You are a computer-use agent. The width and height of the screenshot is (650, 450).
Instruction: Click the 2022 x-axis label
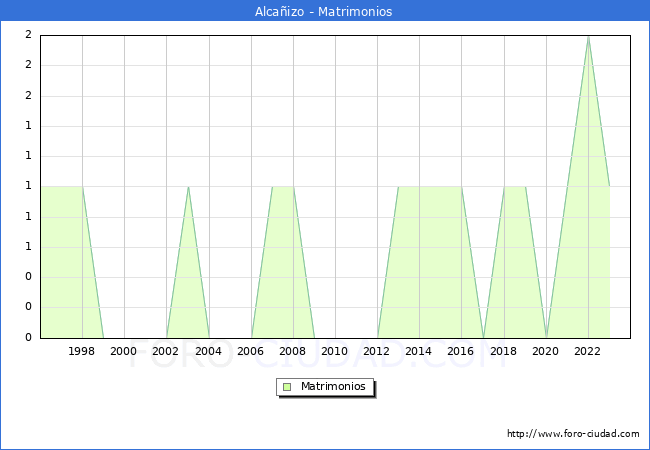587,351
